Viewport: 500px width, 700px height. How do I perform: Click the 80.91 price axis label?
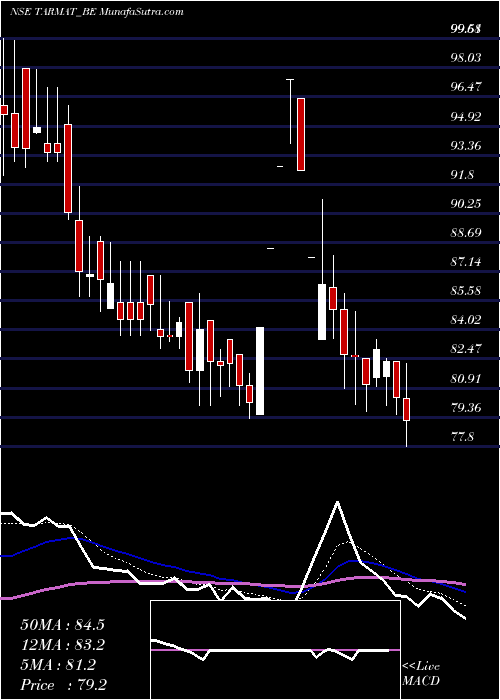[466, 379]
